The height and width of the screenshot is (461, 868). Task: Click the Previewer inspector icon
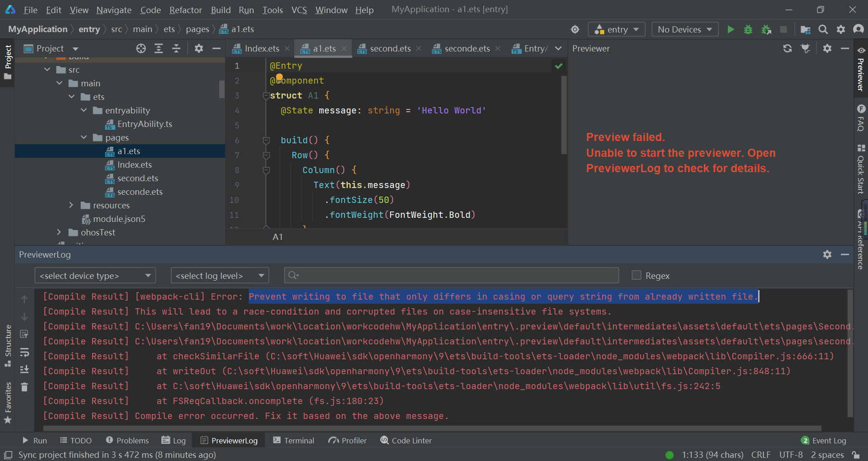805,48
